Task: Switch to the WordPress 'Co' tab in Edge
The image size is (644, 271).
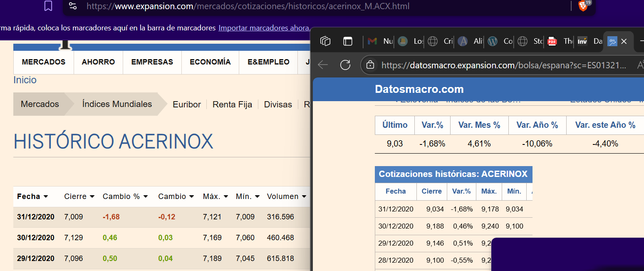Action: point(500,41)
